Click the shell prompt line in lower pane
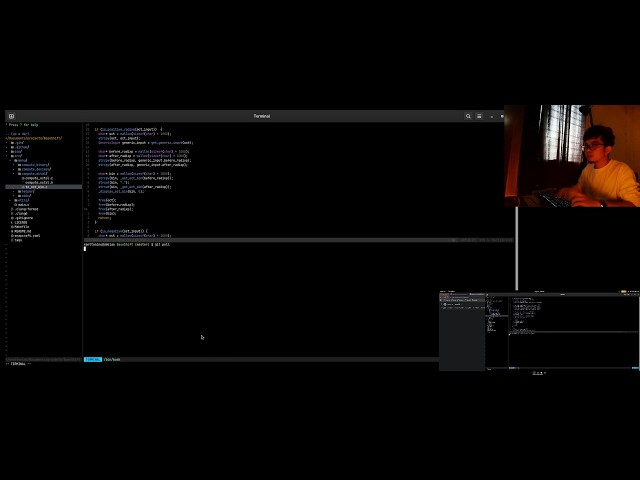 [127, 244]
